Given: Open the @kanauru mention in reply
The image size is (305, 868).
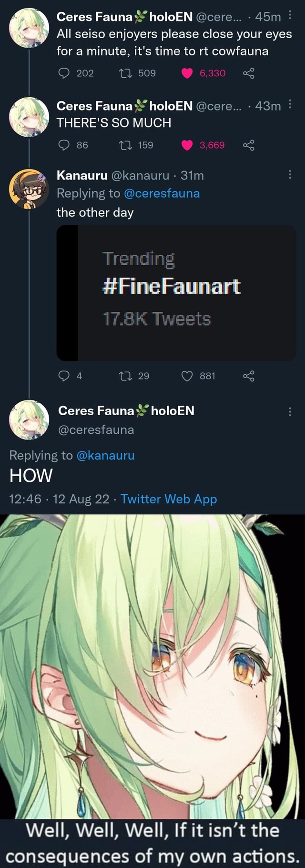Looking at the screenshot, I should (x=105, y=455).
